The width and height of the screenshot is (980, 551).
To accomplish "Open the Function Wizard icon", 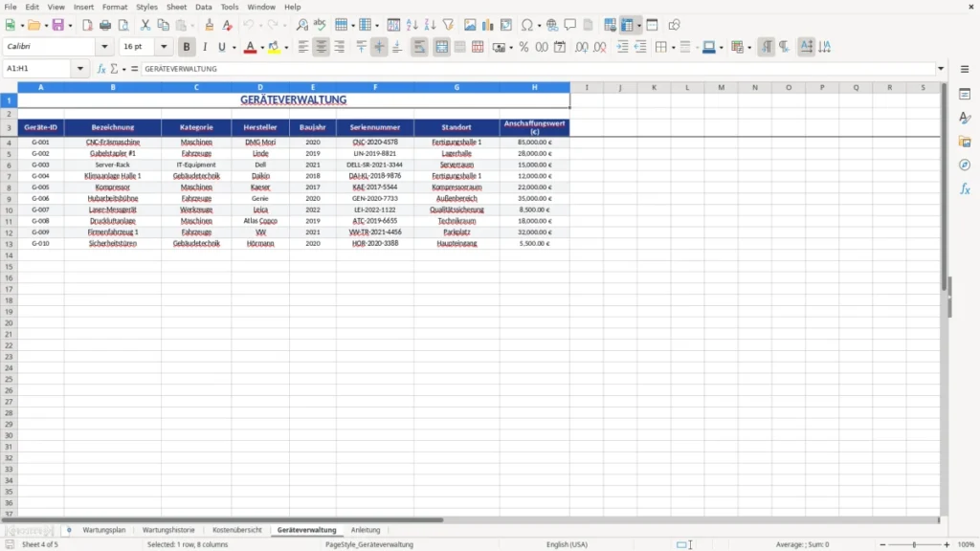I will click(x=101, y=69).
